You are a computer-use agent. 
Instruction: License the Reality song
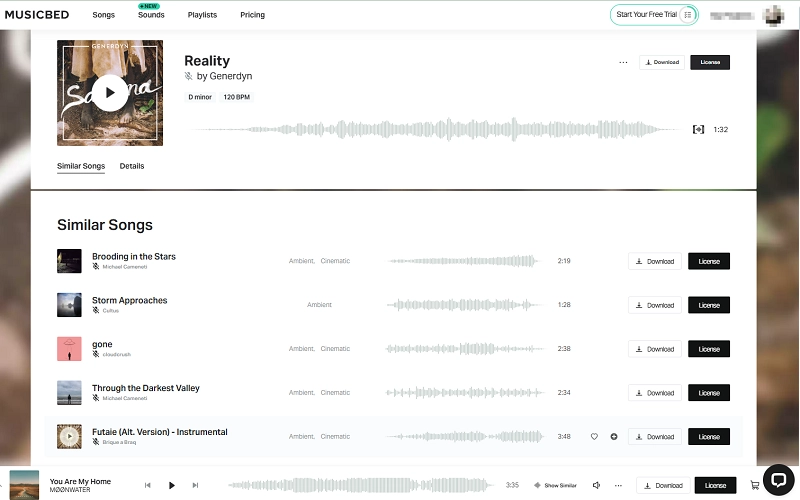710,62
